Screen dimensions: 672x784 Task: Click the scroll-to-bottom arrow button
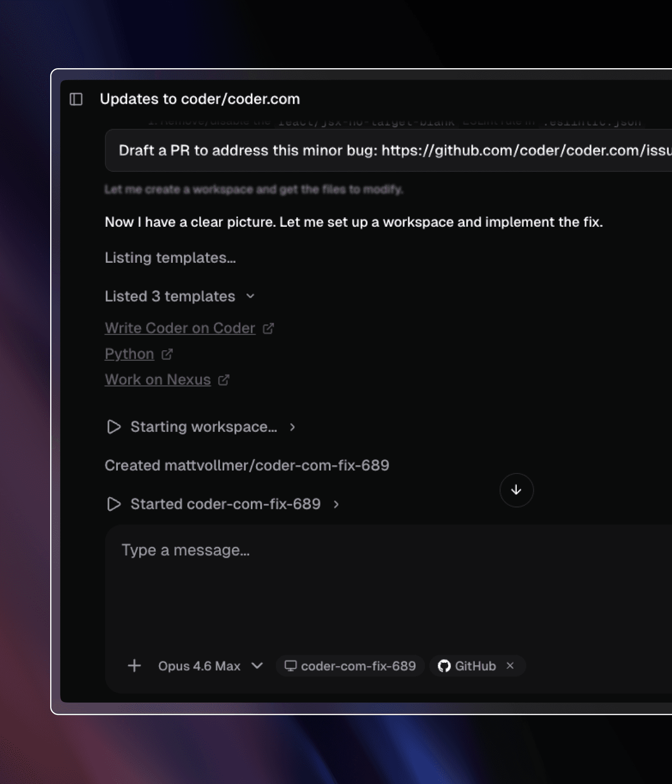point(516,490)
